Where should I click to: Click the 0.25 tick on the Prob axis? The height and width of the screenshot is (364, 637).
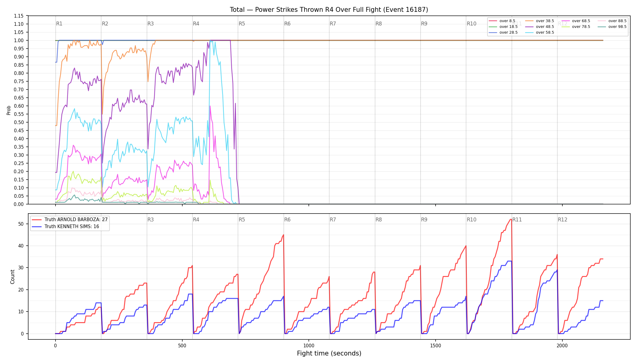pos(19,163)
